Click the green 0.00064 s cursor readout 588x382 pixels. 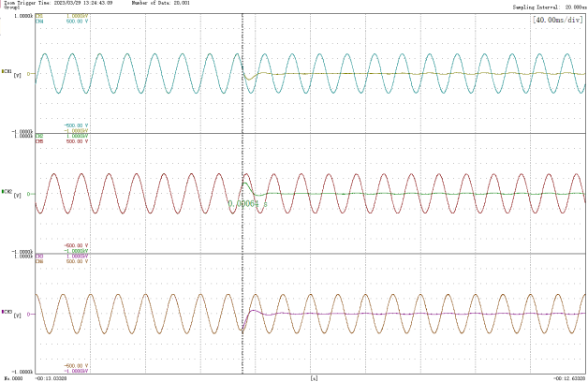247,202
